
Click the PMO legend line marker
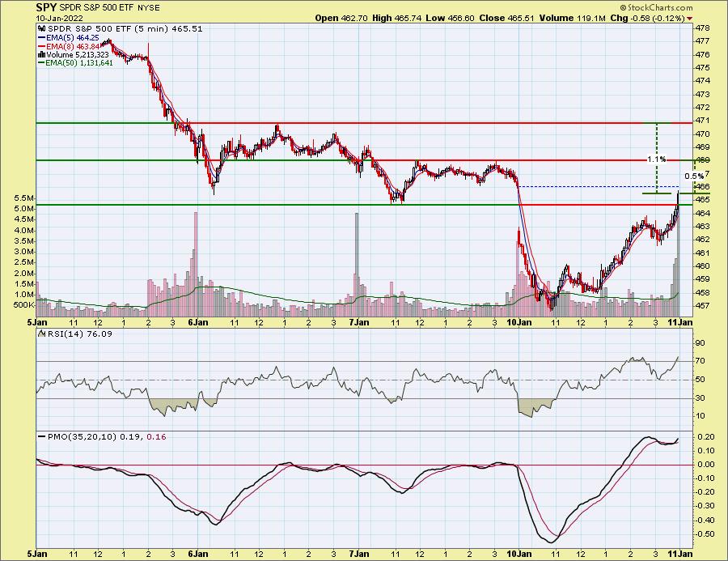[x=42, y=437]
